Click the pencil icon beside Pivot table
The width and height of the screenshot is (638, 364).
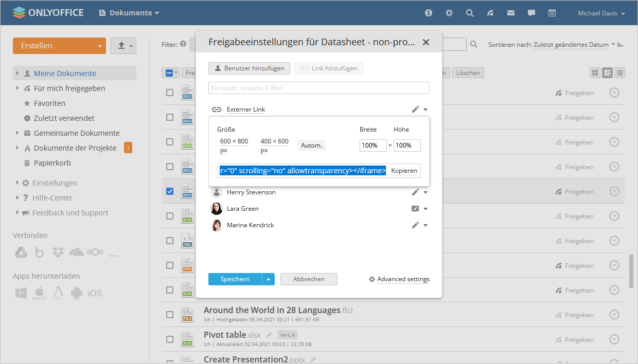269,335
